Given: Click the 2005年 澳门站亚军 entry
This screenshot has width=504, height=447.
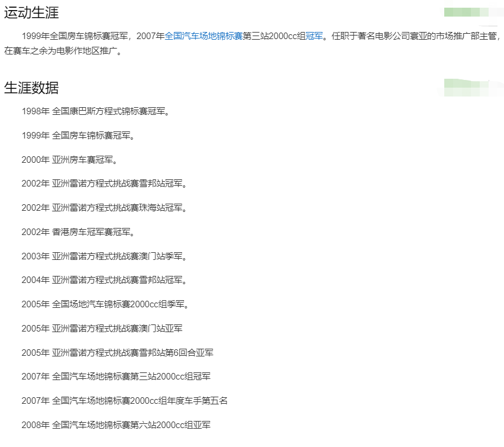Looking at the screenshot, I should click(x=103, y=329).
